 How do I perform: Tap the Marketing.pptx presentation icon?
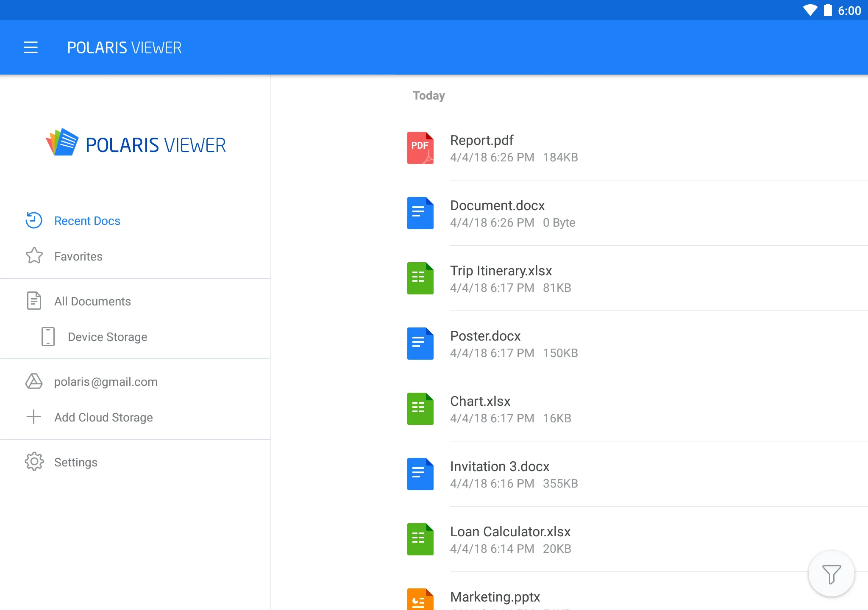click(421, 599)
